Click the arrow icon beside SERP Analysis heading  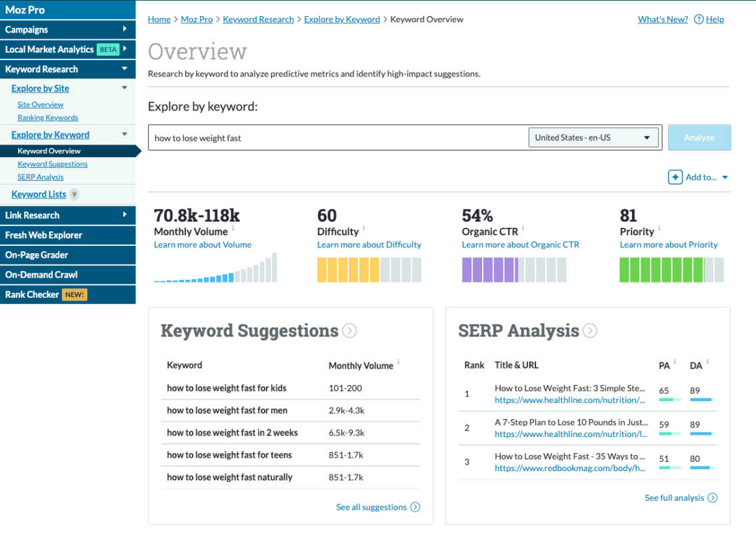pos(590,330)
